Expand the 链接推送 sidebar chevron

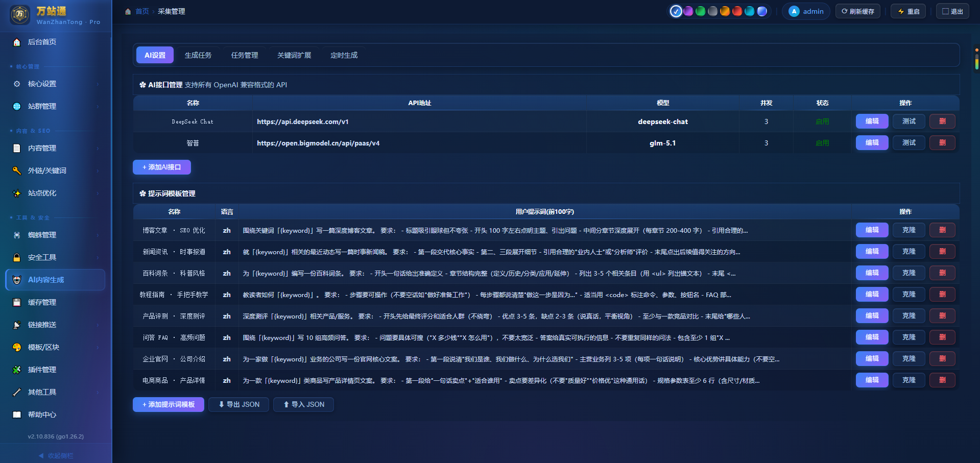click(x=98, y=325)
